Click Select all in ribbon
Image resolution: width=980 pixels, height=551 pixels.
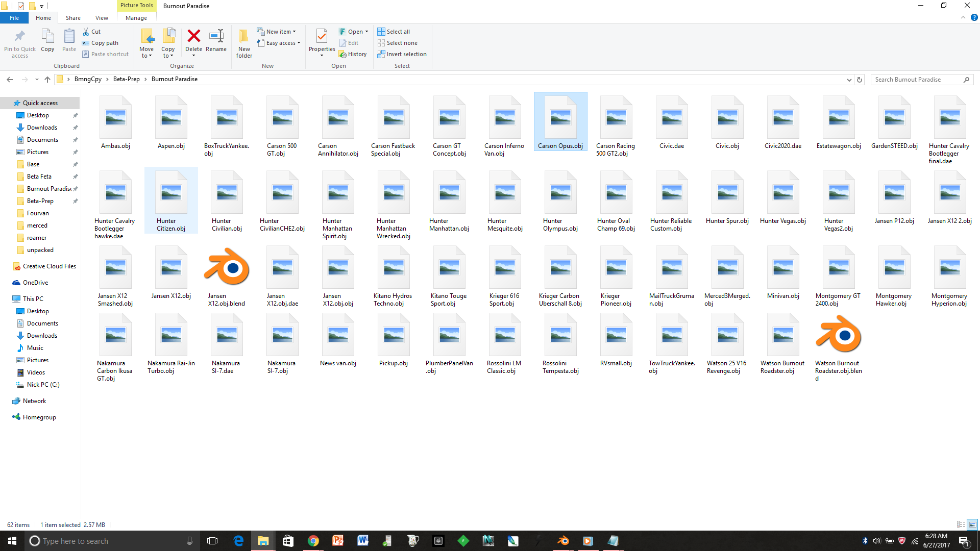coord(394,32)
